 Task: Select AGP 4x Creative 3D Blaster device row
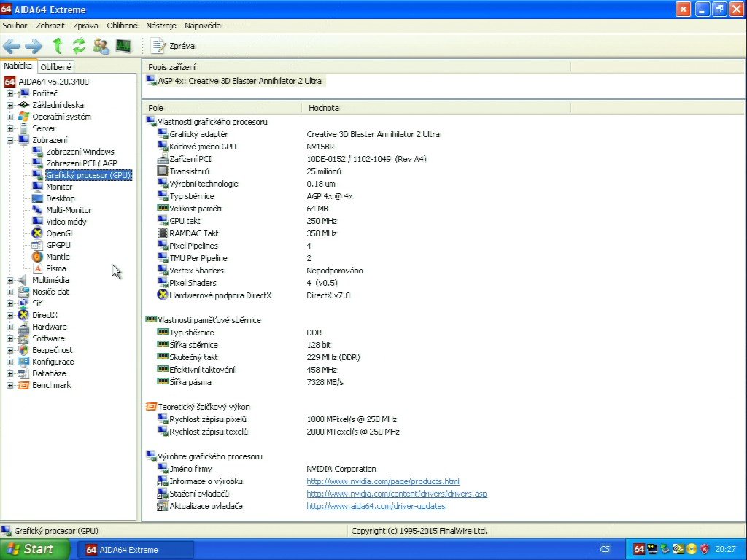(234, 81)
